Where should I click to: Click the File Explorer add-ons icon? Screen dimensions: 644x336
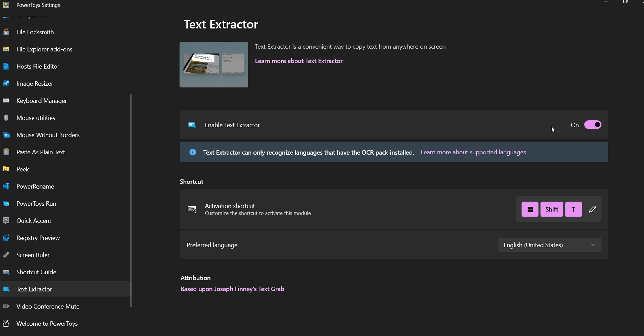pyautogui.click(x=6, y=49)
